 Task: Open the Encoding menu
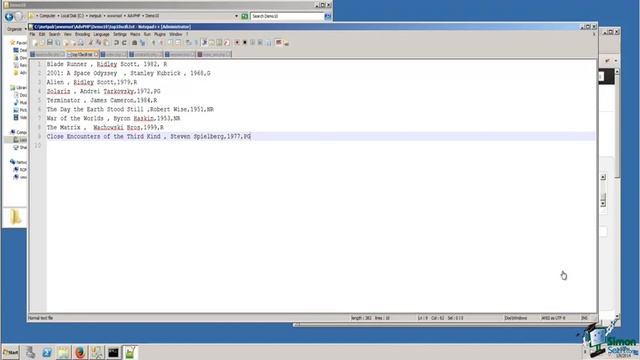pyautogui.click(x=82, y=34)
